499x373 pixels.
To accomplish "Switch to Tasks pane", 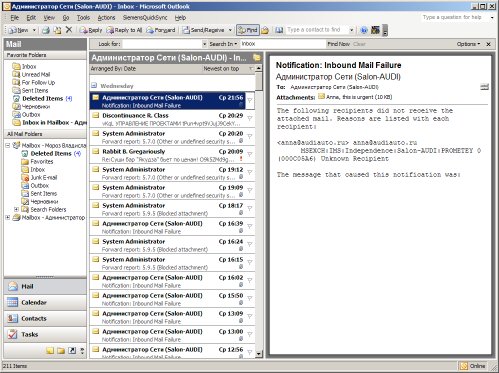I will point(45,334).
